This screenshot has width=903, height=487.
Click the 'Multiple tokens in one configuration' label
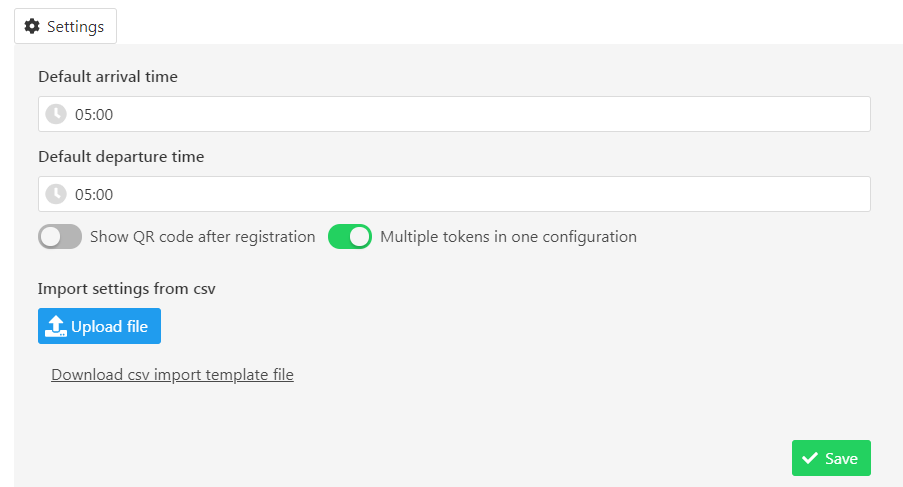(508, 237)
